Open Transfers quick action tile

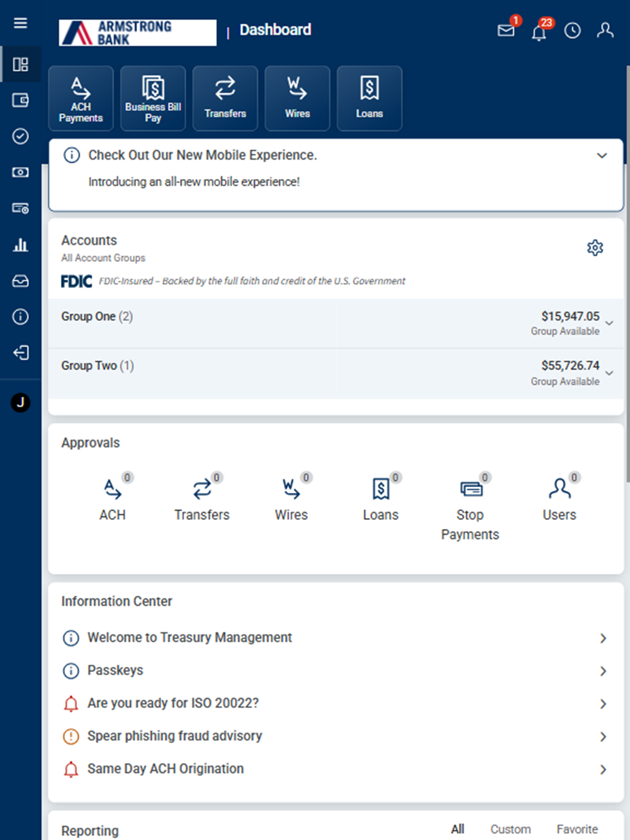(x=225, y=98)
